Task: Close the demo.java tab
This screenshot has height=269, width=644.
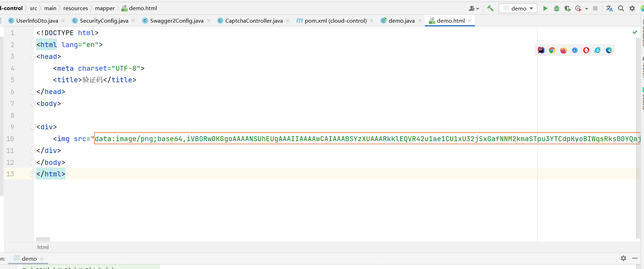Action: (420, 21)
